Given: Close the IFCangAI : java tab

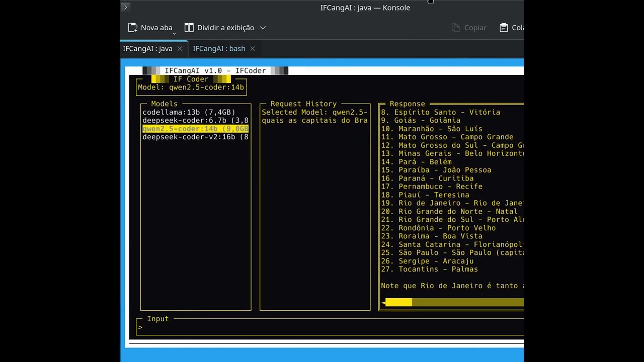Looking at the screenshot, I should (x=180, y=49).
